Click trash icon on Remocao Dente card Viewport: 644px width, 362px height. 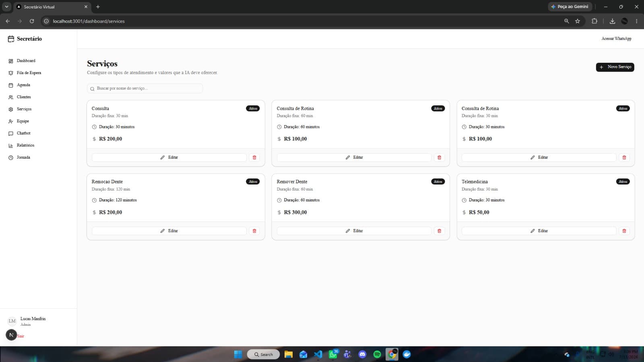pyautogui.click(x=254, y=231)
